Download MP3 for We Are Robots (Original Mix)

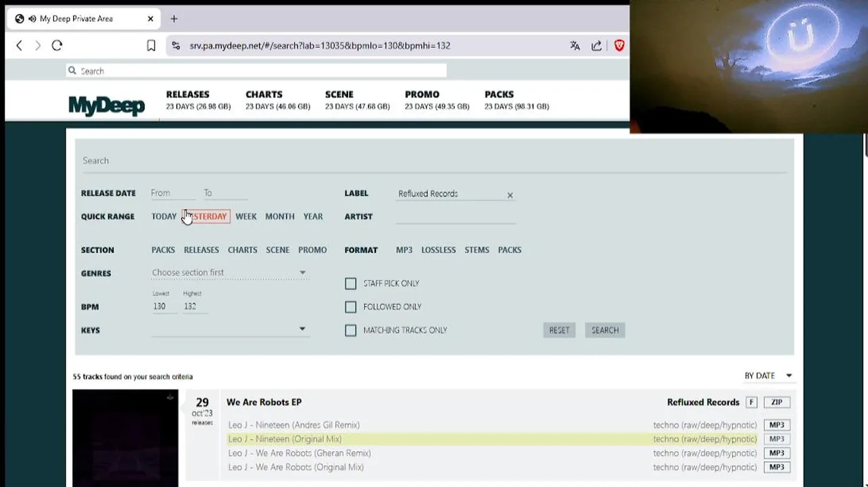coord(777,467)
